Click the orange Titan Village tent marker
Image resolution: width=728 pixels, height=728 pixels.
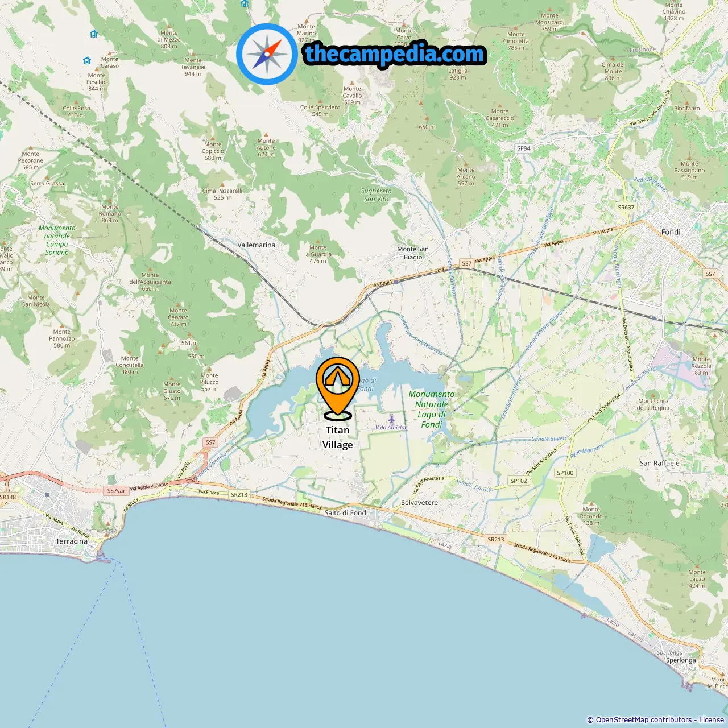[x=338, y=388]
